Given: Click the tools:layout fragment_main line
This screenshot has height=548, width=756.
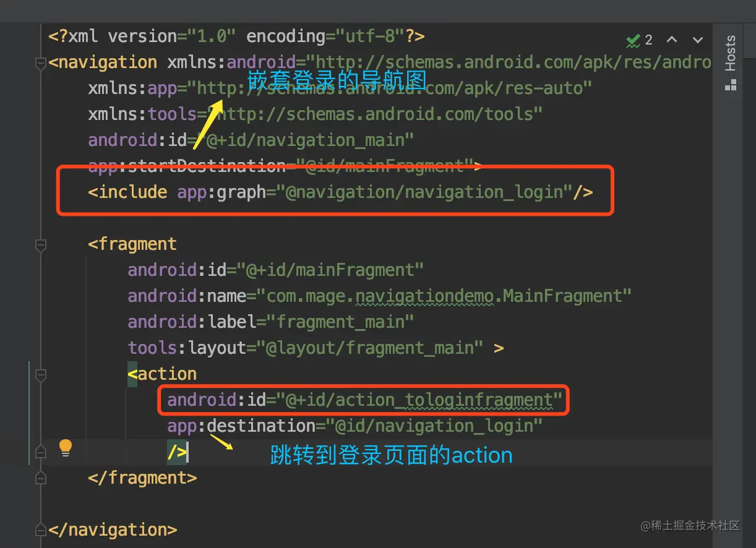Looking at the screenshot, I should pyautogui.click(x=316, y=348).
